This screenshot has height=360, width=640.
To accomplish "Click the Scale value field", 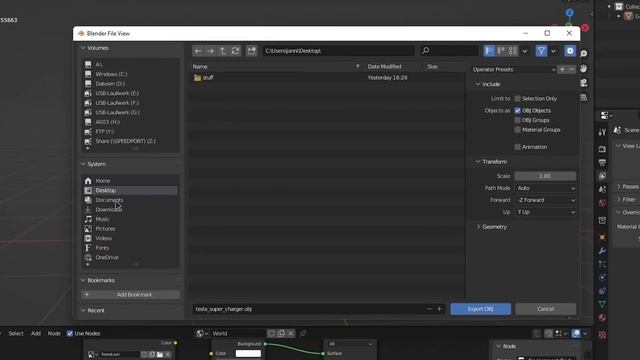I will (x=545, y=176).
